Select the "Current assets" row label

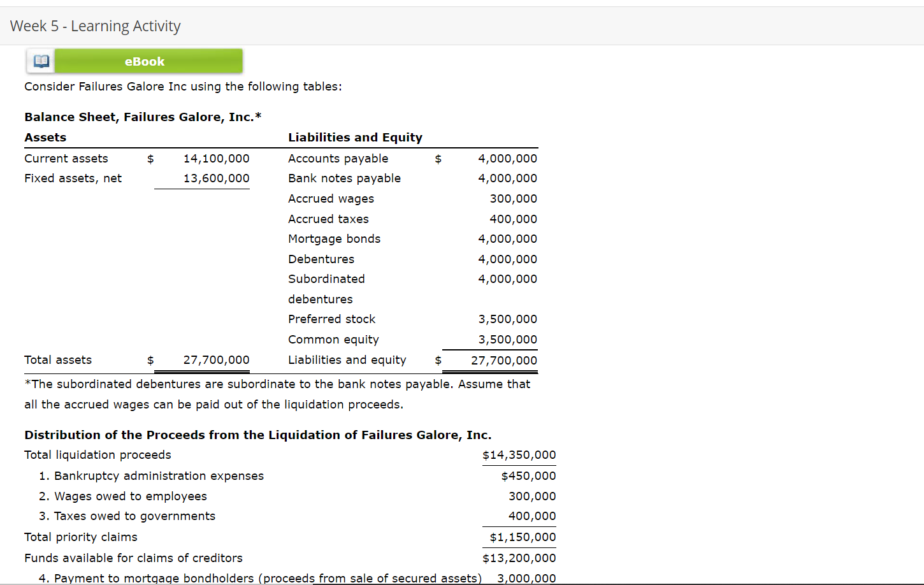66,159
